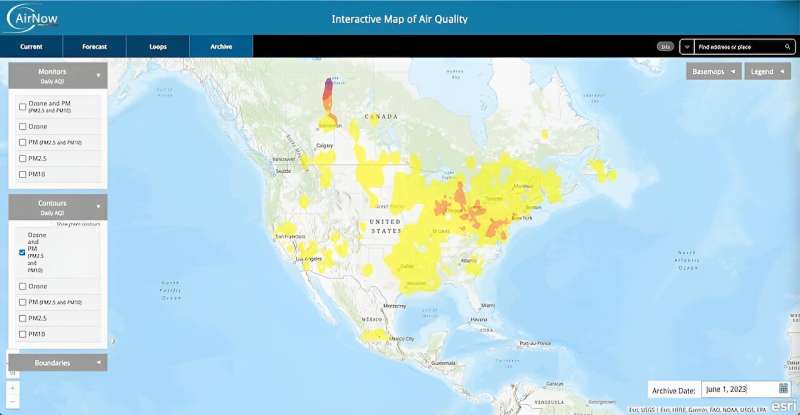800x415 pixels.
Task: Expand the Boundaries panel
Action: (x=98, y=363)
